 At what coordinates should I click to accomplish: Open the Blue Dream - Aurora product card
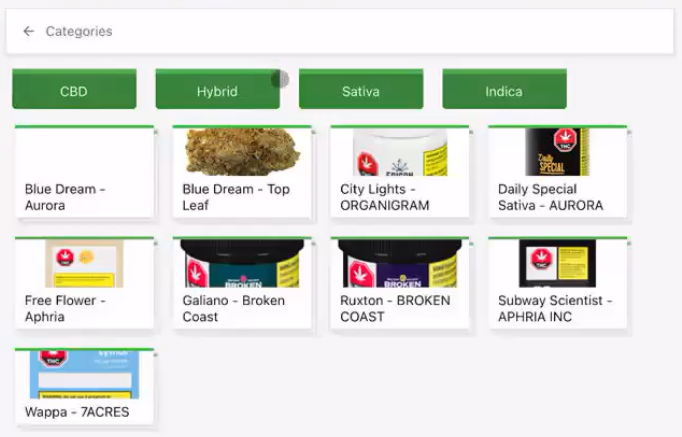click(x=85, y=172)
